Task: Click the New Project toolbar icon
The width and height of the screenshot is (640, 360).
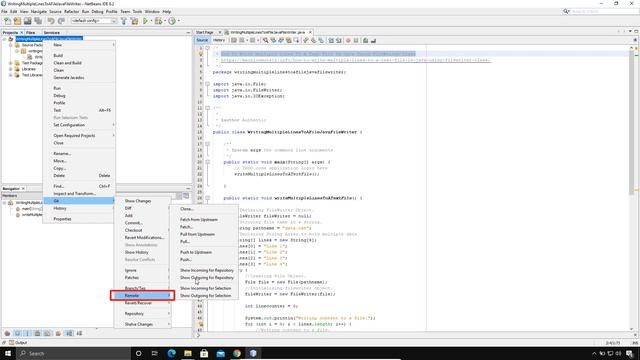Action: 17,21
